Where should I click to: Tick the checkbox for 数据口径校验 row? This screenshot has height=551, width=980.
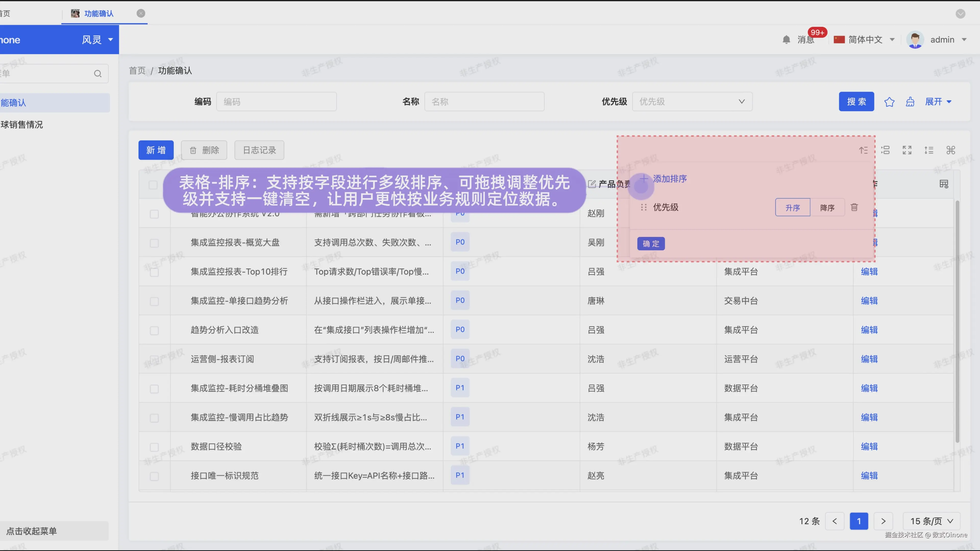(154, 447)
